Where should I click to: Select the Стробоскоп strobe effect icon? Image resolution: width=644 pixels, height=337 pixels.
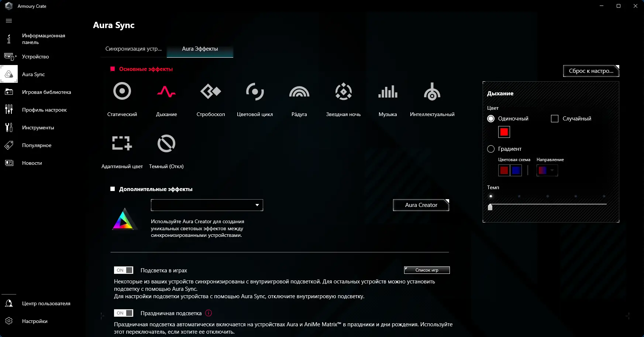click(x=211, y=91)
